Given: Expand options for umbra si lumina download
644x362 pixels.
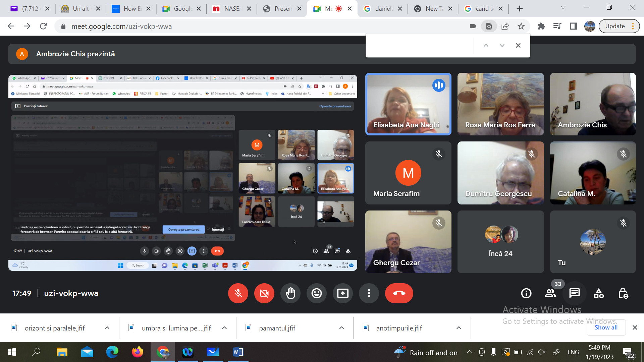Looking at the screenshot, I should click(x=224, y=328).
